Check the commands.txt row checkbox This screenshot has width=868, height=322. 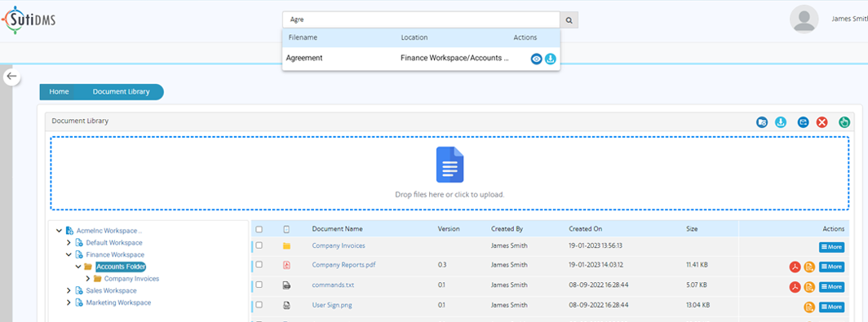[x=259, y=285]
